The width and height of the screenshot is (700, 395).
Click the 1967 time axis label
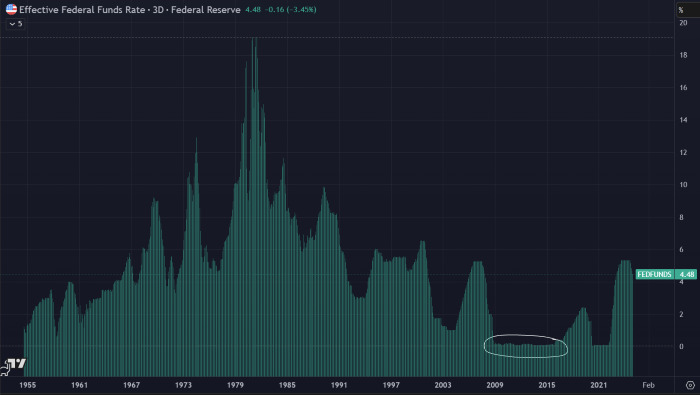[131, 385]
